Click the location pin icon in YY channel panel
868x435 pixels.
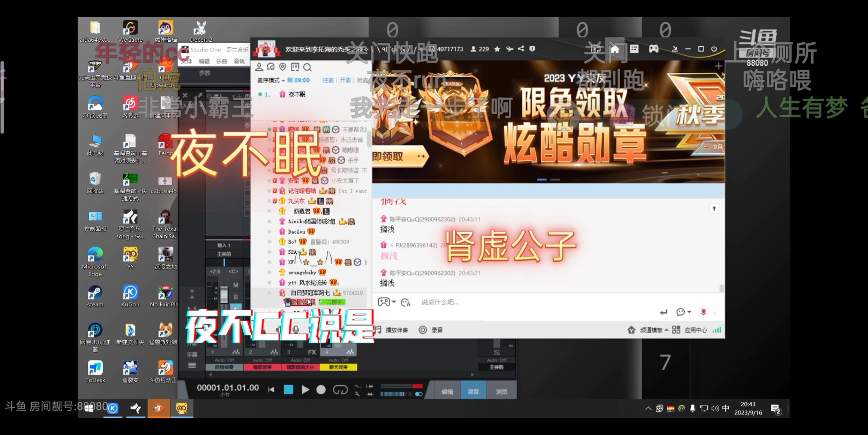point(282,67)
